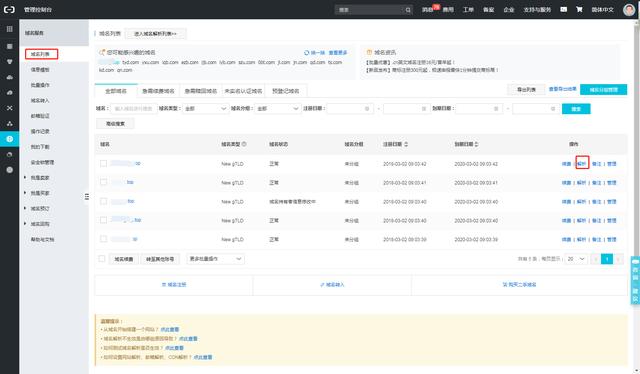The width and height of the screenshot is (640, 374).
Task: Click the magnifier icon in top search box
Action: pos(408,10)
